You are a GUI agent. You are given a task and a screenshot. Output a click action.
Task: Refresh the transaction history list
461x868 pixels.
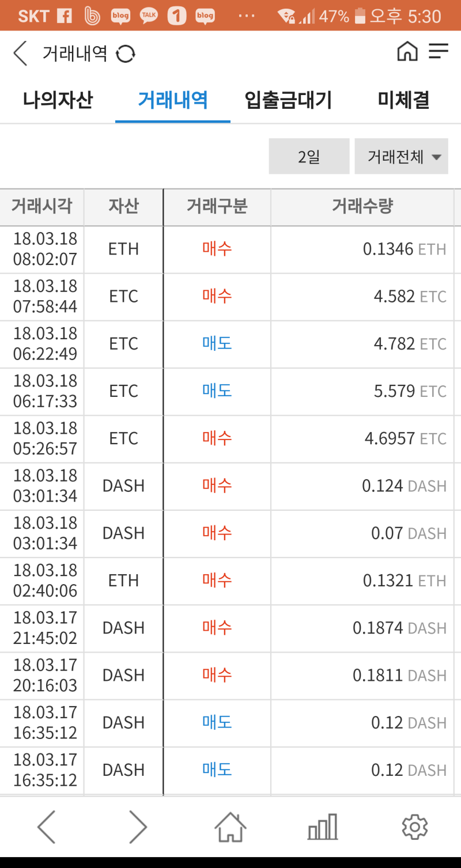tap(126, 54)
